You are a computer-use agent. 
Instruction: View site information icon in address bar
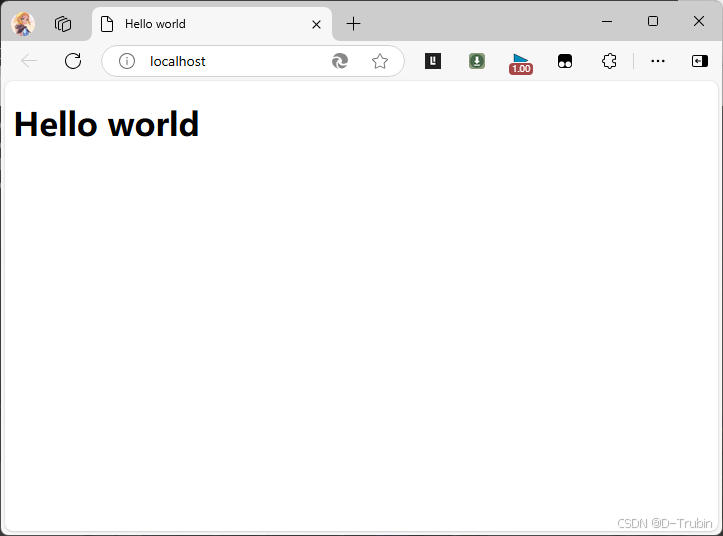[x=127, y=61]
